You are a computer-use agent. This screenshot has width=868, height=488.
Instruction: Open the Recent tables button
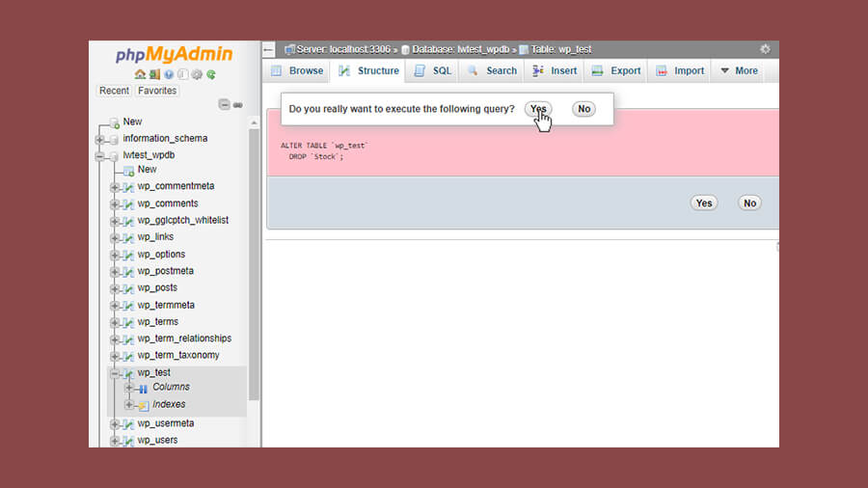[x=114, y=91]
